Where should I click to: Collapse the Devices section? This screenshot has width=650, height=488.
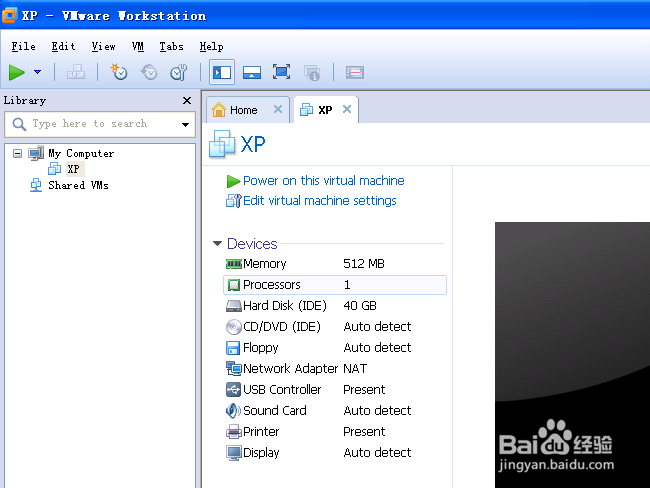217,244
